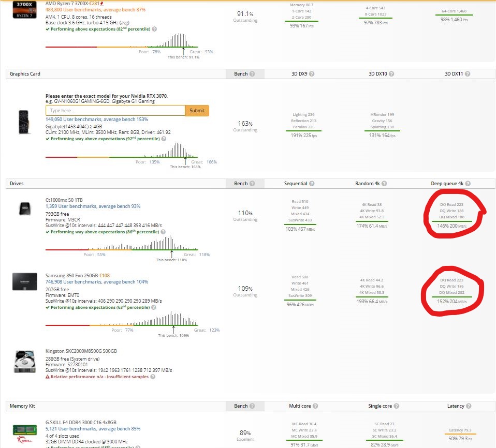The height and width of the screenshot is (448, 496).
Task: Click the Ct1000mx SSD drive image
Action: (25, 208)
